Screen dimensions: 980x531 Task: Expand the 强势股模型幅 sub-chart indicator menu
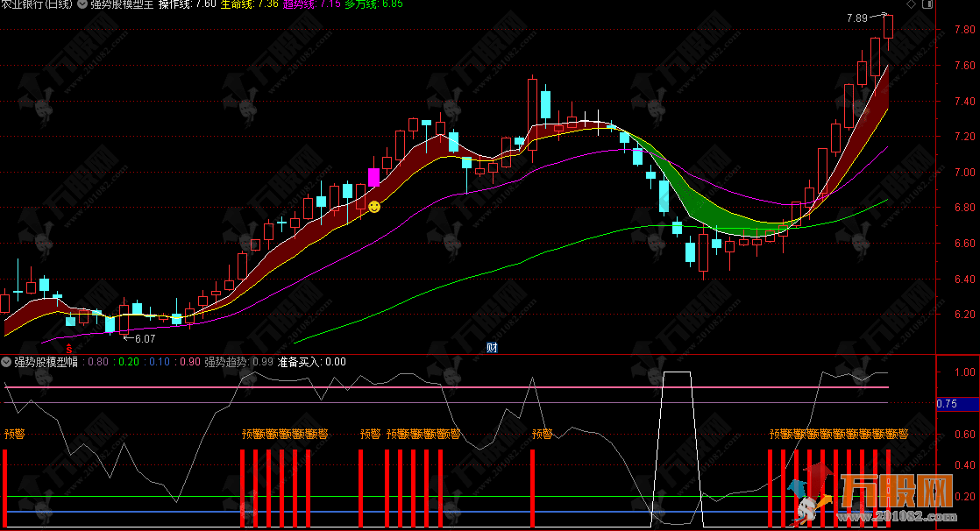[x=6, y=361]
